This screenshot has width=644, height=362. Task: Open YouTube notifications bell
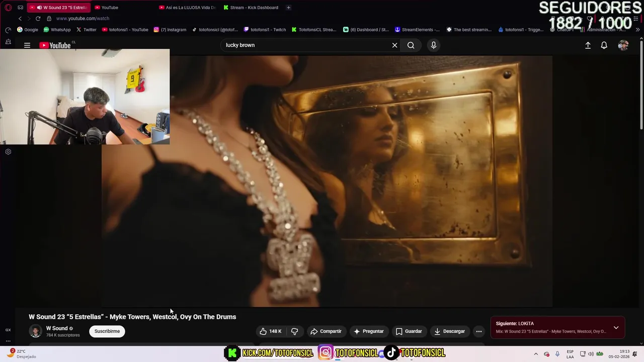pos(604,45)
